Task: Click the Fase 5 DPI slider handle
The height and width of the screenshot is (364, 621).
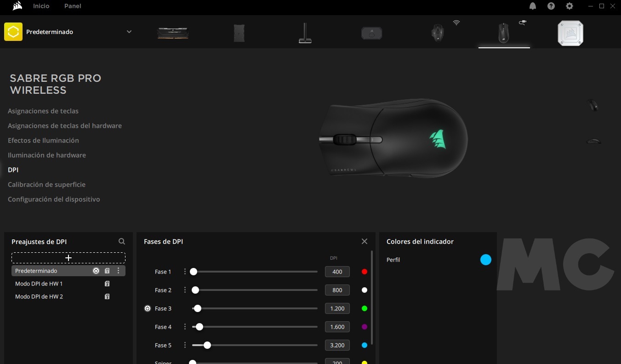Action: click(x=207, y=345)
